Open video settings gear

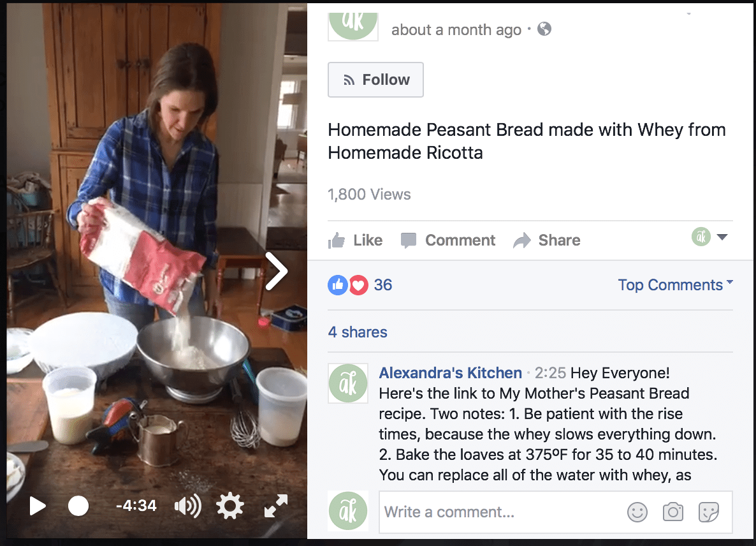[230, 506]
